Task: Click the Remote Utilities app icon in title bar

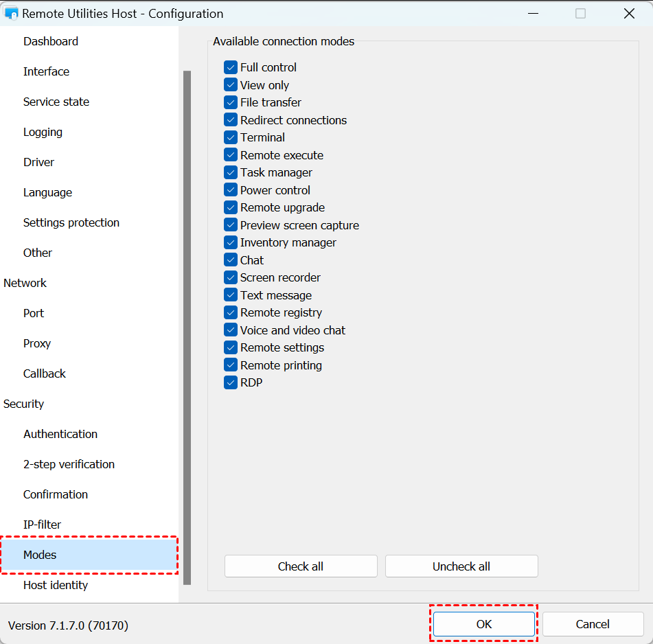Action: [x=11, y=14]
